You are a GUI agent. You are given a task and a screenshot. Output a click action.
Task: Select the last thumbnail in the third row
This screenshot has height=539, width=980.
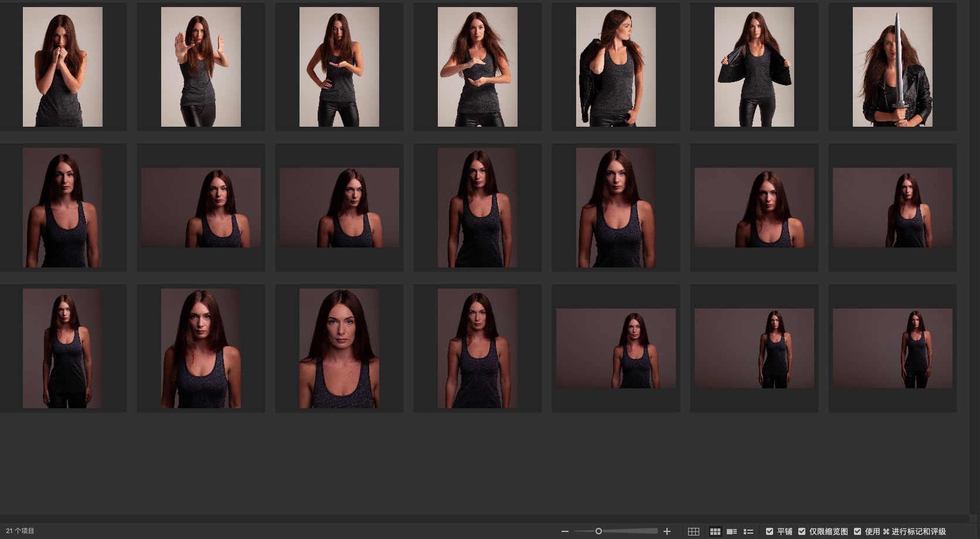click(x=892, y=348)
